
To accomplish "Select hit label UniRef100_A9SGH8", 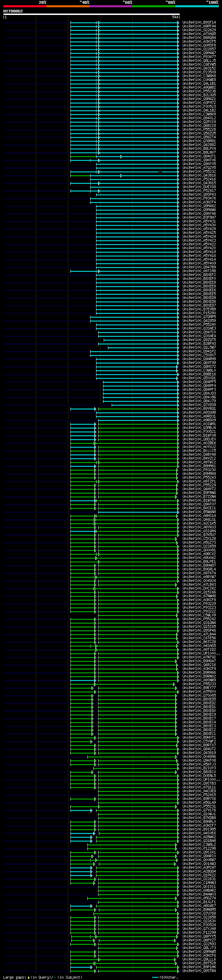I will (x=199, y=412).
